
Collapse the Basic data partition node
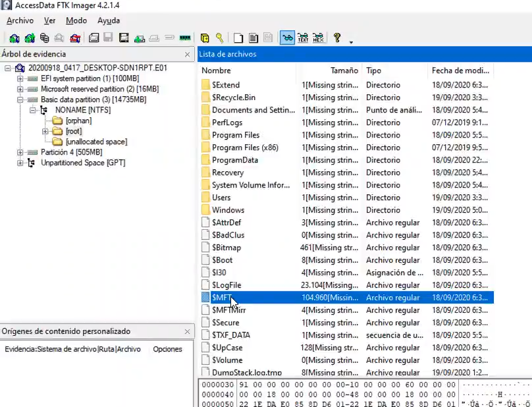pos(20,100)
